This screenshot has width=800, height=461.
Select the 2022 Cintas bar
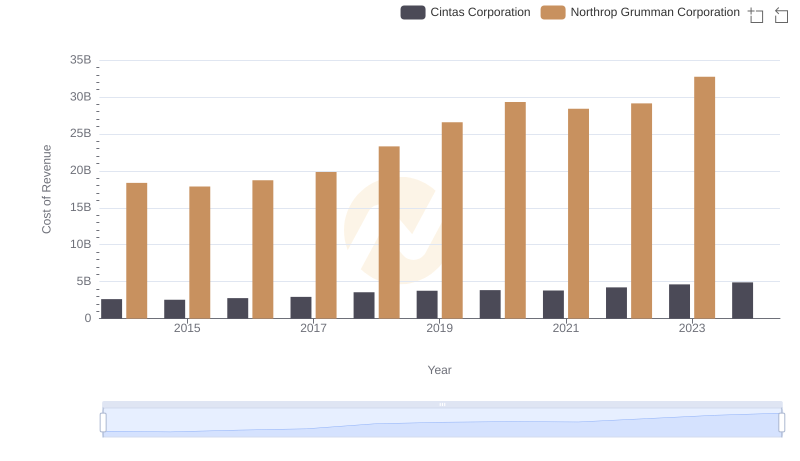click(x=616, y=303)
